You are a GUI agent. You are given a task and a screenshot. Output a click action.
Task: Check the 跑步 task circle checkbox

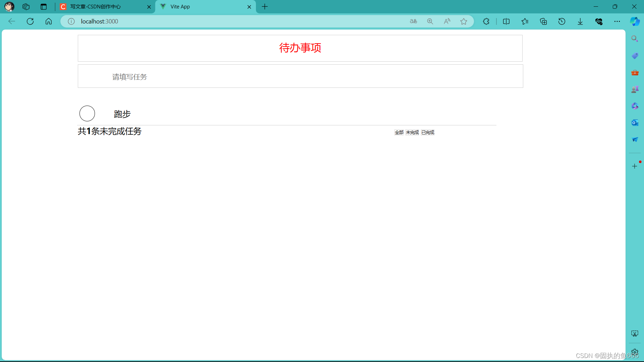coord(87,113)
